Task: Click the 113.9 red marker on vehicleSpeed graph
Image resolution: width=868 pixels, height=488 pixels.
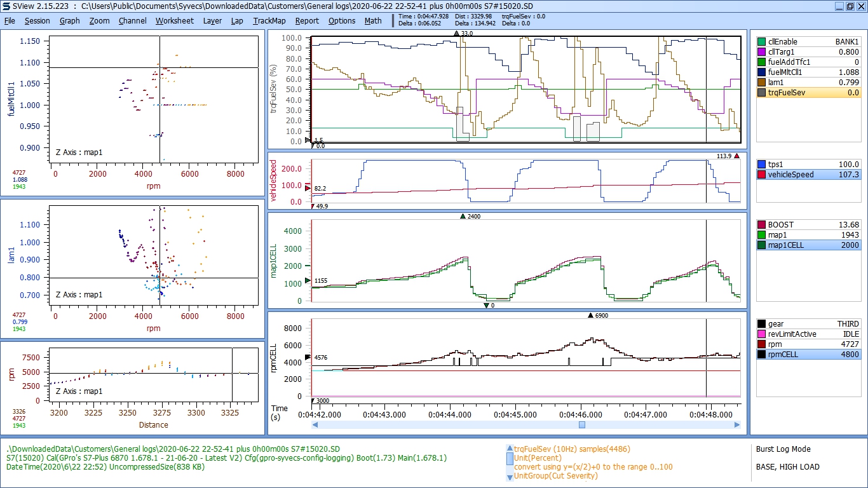Action: click(x=736, y=156)
